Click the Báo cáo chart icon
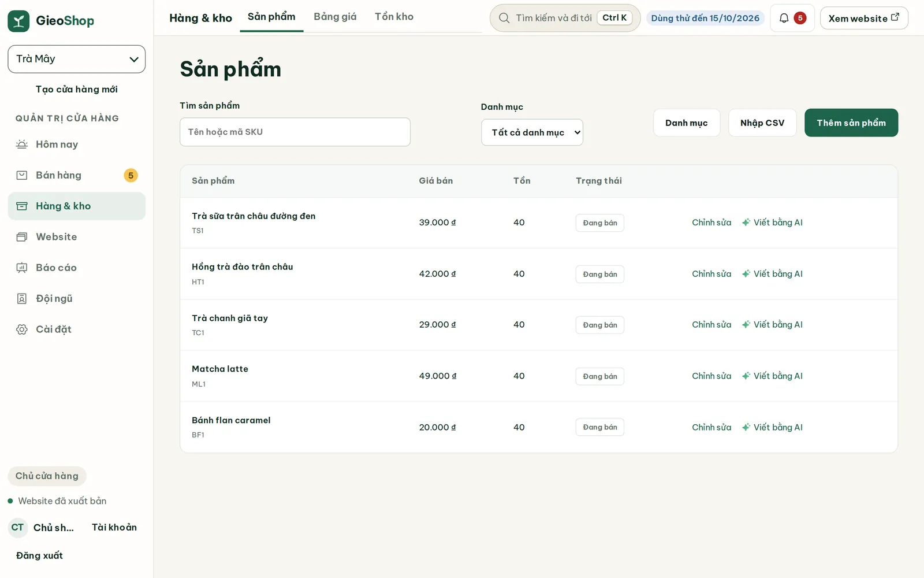This screenshot has height=578, width=924. tap(22, 268)
